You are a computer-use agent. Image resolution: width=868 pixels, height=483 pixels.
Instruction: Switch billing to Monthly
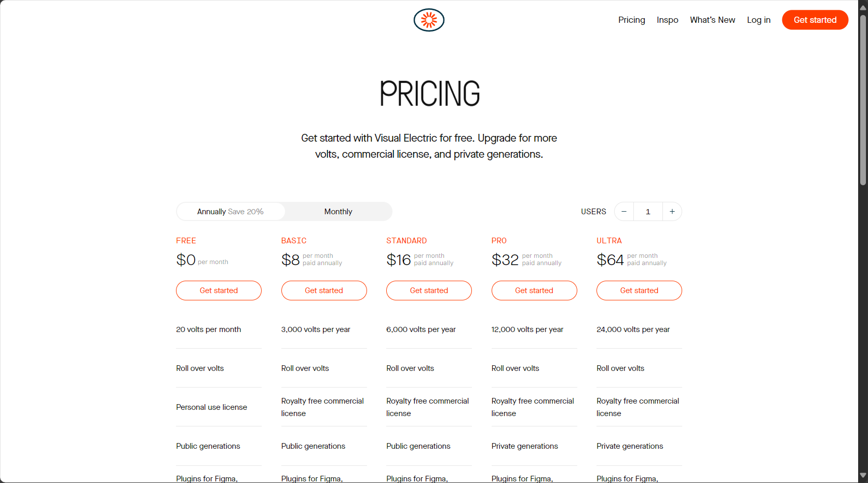click(338, 212)
